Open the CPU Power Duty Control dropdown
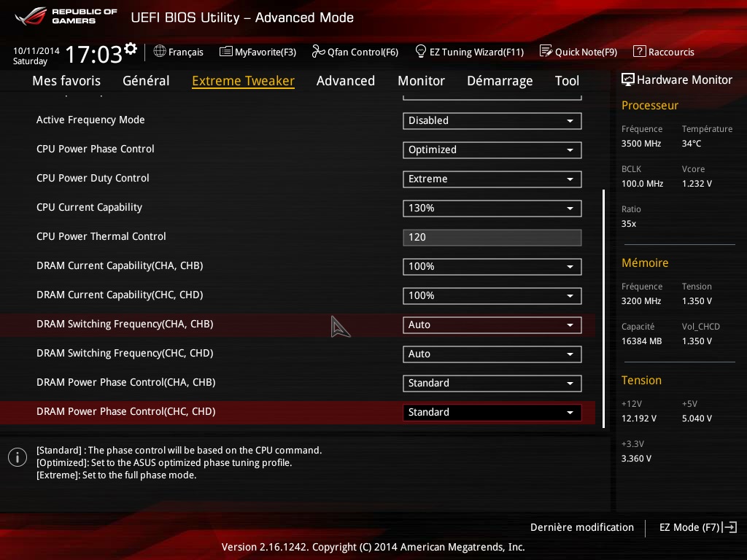The height and width of the screenshot is (560, 747). click(492, 179)
